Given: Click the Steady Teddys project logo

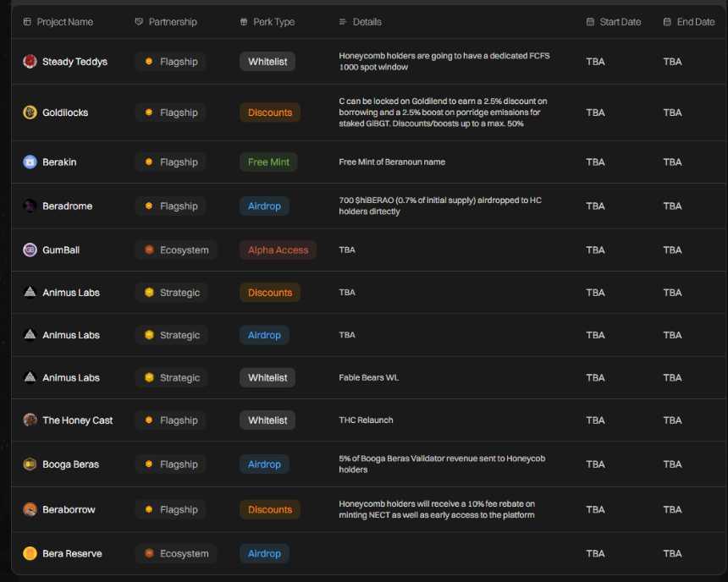Looking at the screenshot, I should pos(30,62).
